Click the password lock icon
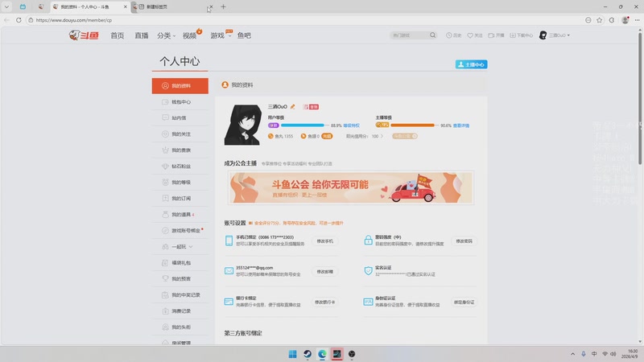Image resolution: width=644 pixels, height=362 pixels. (x=368, y=241)
